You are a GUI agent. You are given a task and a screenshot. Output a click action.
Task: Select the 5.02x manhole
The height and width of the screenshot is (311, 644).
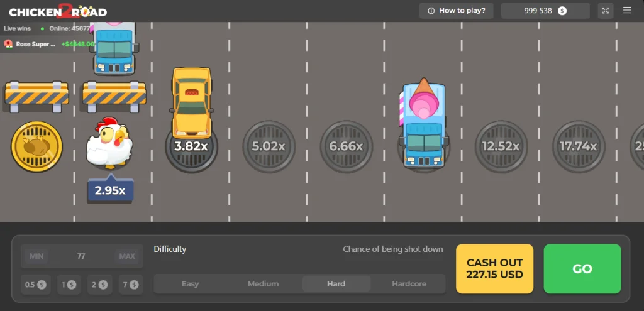pyautogui.click(x=268, y=146)
